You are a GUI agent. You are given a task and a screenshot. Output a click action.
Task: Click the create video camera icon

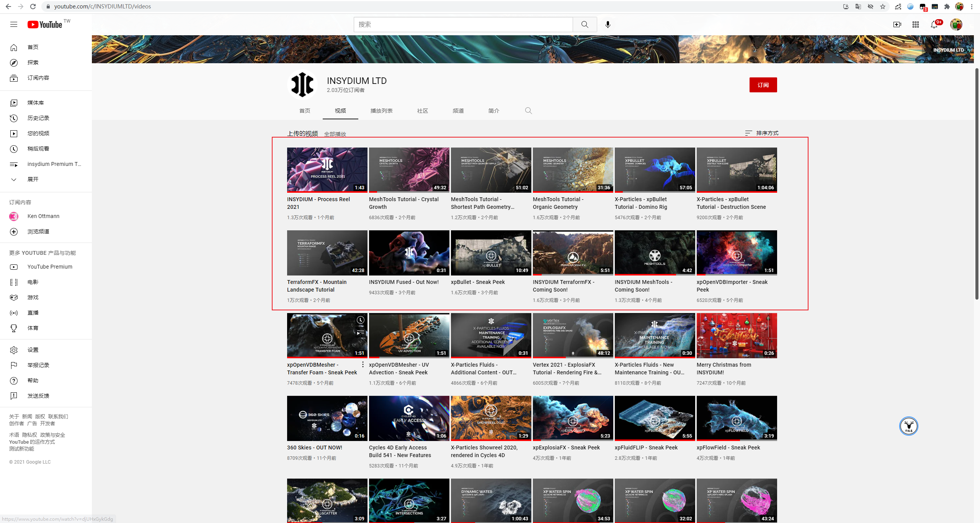[897, 25]
